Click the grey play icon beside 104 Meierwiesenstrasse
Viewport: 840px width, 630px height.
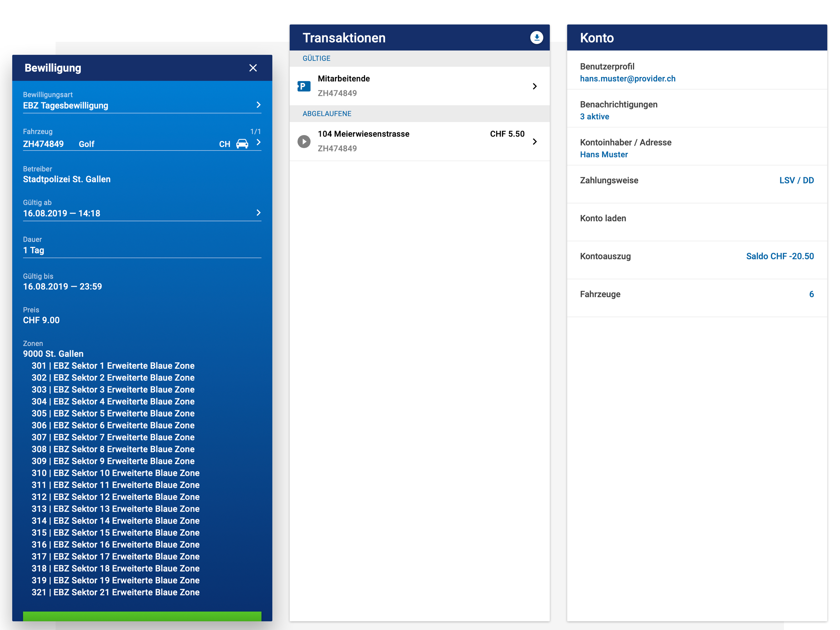(304, 142)
